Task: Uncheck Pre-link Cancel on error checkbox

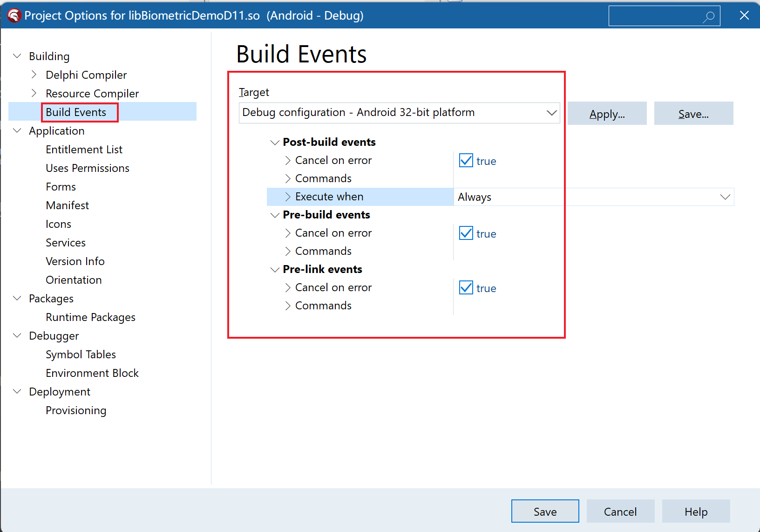Action: pyautogui.click(x=466, y=287)
